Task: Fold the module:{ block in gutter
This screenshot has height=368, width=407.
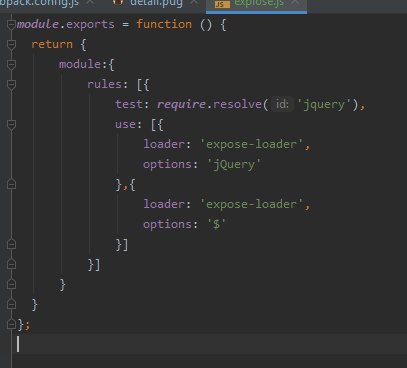Action: coord(11,64)
